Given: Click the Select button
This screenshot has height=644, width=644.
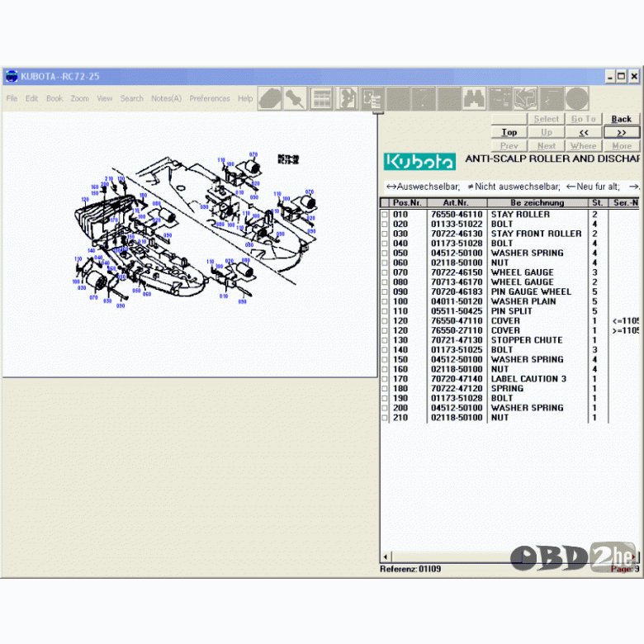Looking at the screenshot, I should click(x=547, y=119).
